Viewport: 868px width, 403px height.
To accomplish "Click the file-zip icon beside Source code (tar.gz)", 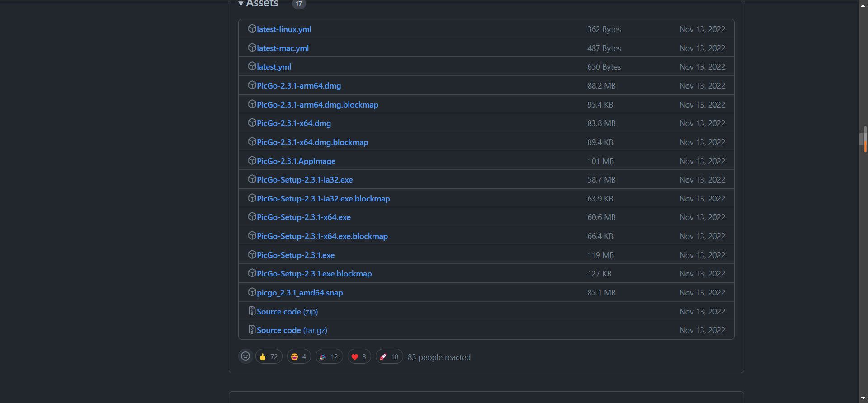I will coord(252,329).
